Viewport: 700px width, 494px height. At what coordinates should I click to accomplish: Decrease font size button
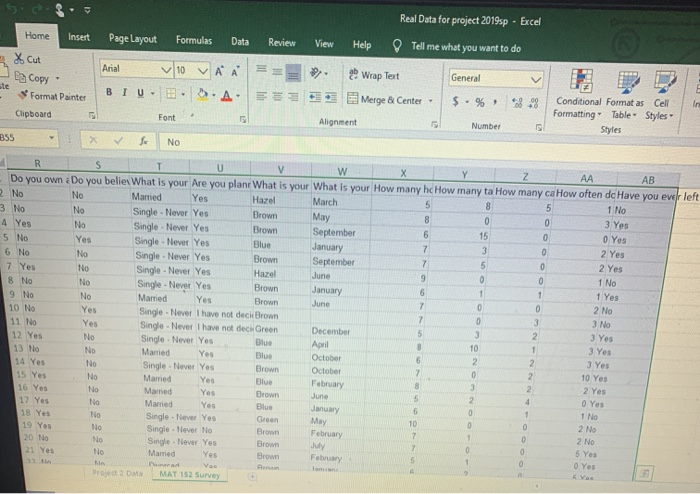click(x=235, y=71)
